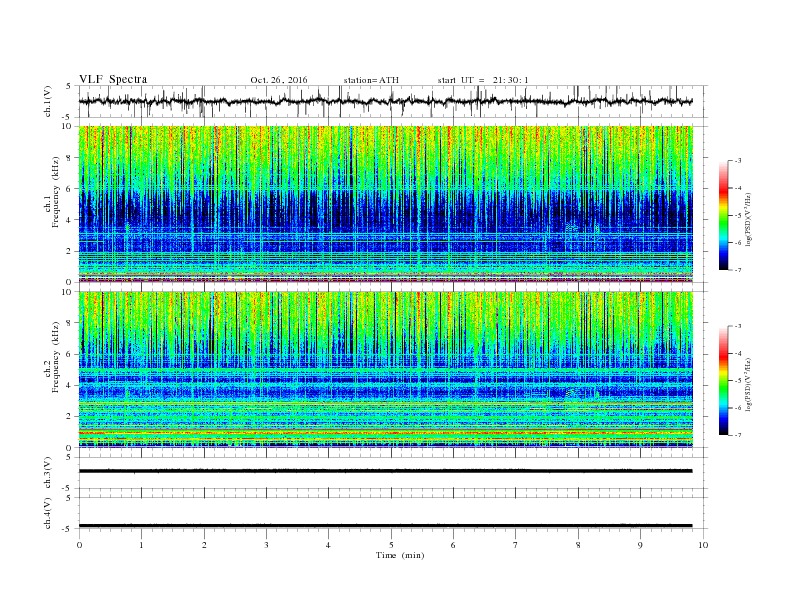792x612 pixels.
Task: Click the ch.1 PSD color bar
Action: [x=723, y=215]
